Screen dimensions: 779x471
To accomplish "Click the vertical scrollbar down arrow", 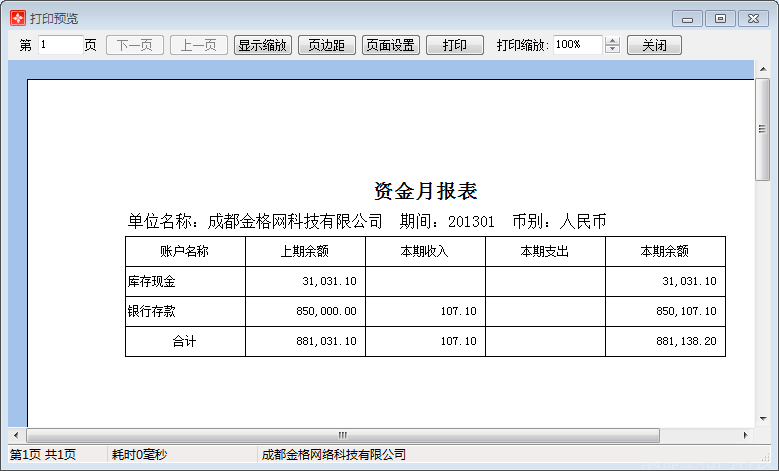I will (x=762, y=418).
